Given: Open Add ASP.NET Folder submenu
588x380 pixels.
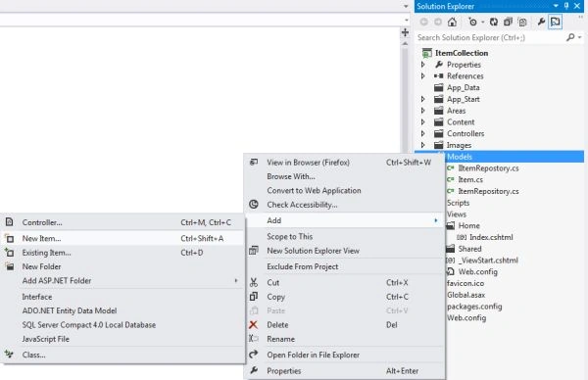Looking at the screenshot, I should 122,281.
